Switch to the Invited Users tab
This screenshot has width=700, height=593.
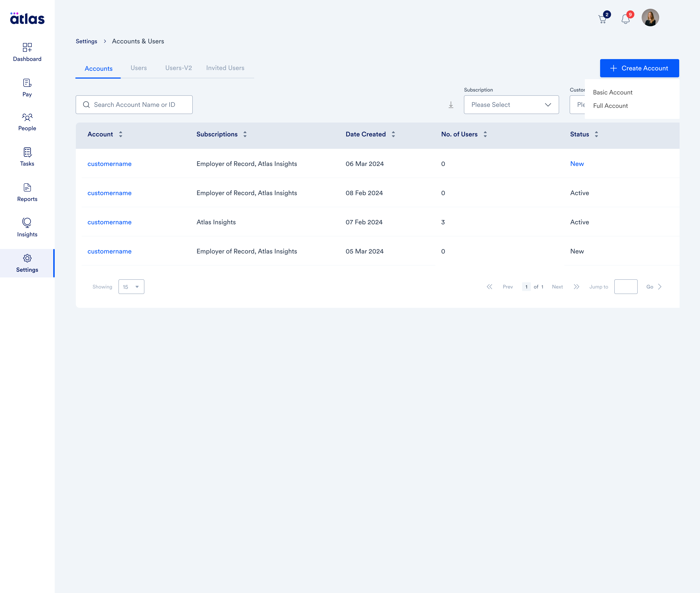coord(225,68)
